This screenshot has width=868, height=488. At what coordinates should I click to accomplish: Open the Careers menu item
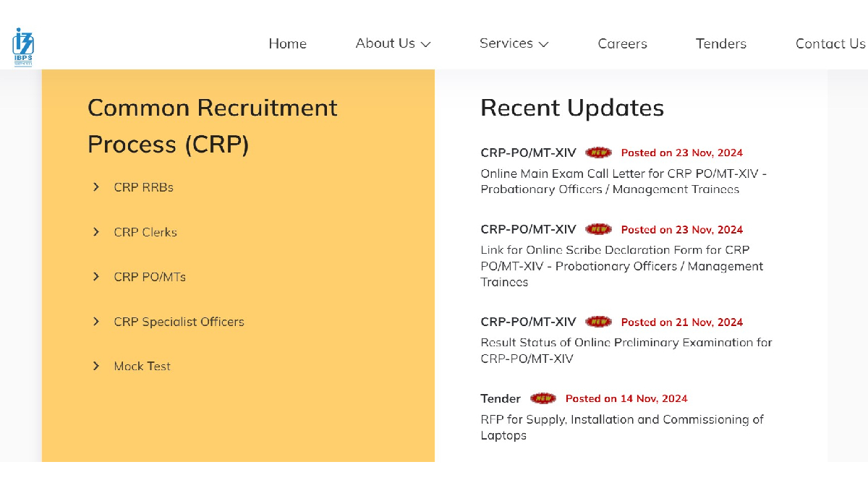622,43
